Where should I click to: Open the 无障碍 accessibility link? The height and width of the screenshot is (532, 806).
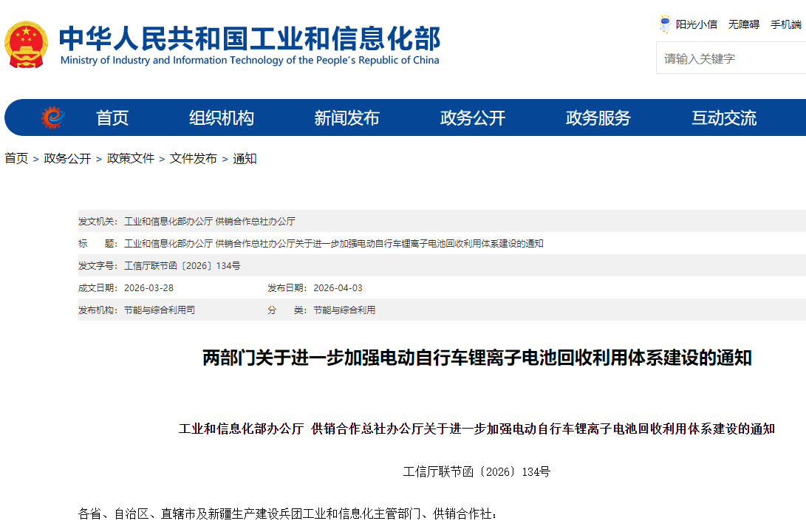click(743, 24)
